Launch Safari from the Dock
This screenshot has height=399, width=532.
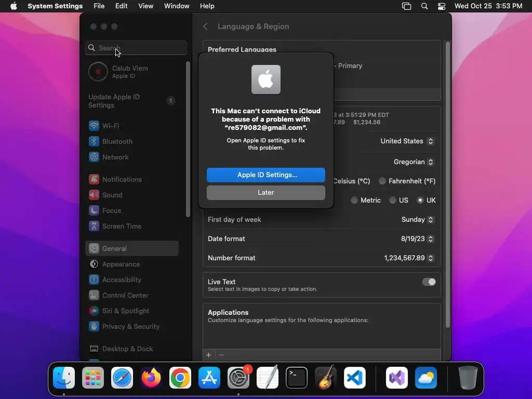point(122,378)
